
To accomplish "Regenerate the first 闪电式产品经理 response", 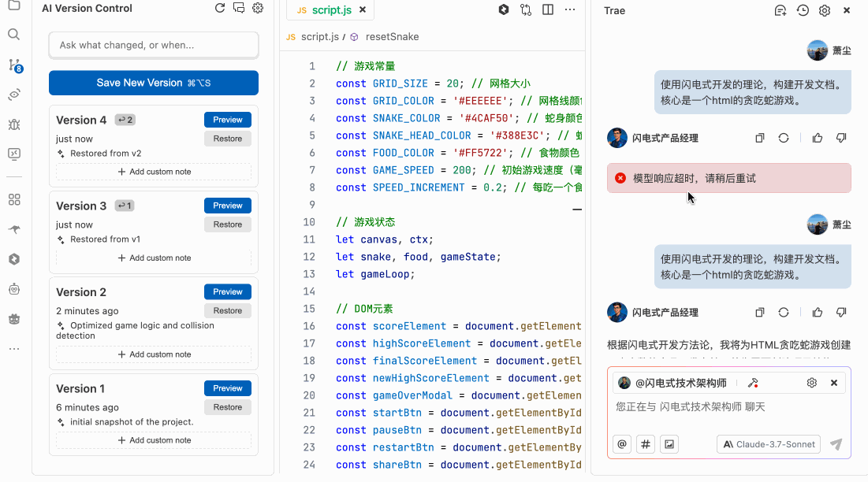I will point(784,138).
